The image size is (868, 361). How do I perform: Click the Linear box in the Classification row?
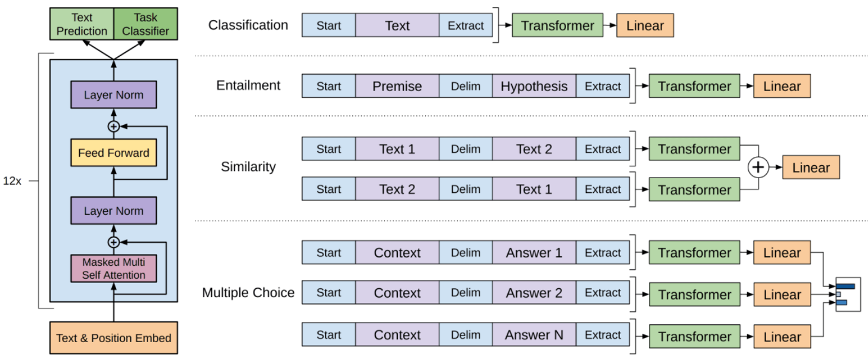click(x=645, y=26)
